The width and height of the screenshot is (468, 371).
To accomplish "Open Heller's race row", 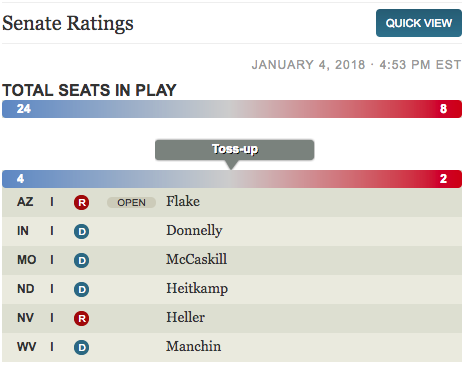I will (x=232, y=318).
